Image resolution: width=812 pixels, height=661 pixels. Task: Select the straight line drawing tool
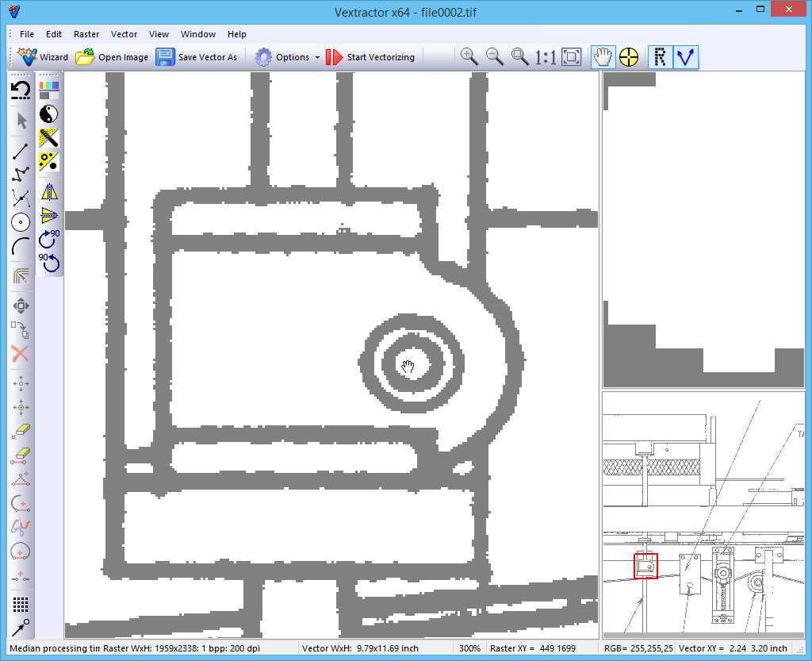(x=21, y=151)
